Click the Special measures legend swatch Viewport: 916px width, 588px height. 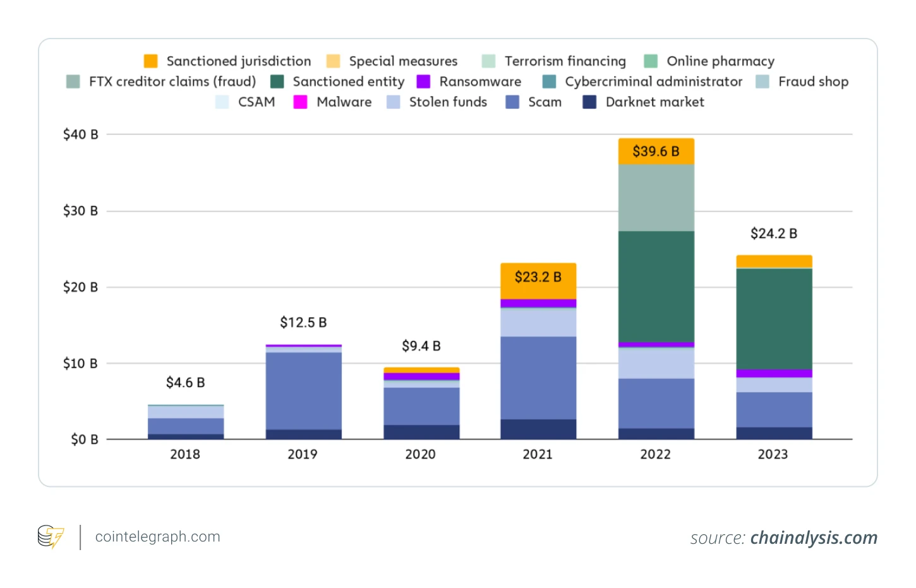point(333,61)
